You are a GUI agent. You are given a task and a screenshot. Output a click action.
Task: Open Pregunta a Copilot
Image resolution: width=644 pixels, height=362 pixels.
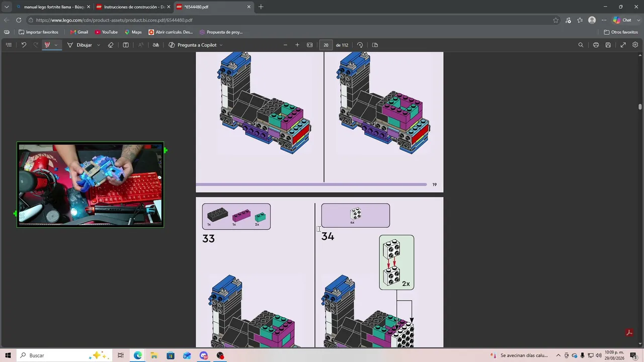[193, 45]
